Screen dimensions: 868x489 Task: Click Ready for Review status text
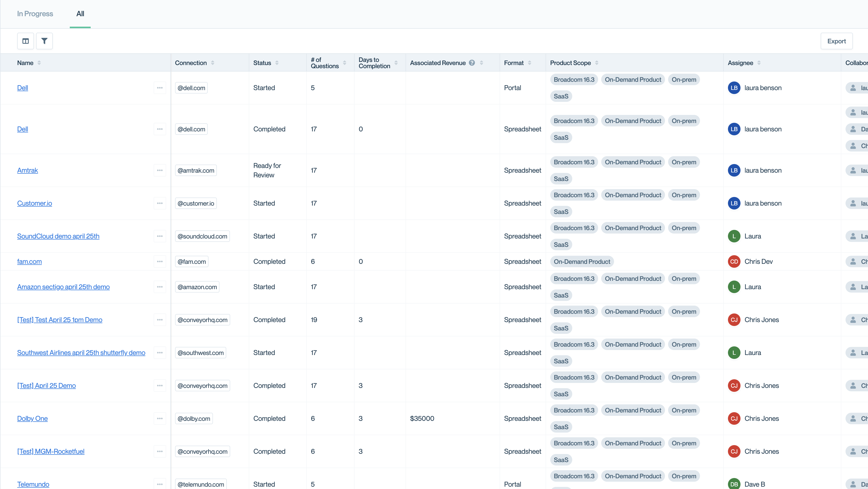267,170
